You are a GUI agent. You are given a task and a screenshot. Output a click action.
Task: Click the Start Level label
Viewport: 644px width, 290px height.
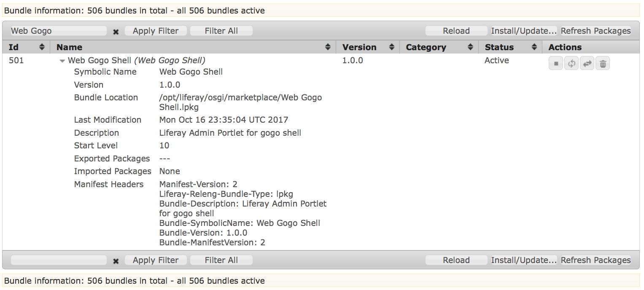(96, 145)
